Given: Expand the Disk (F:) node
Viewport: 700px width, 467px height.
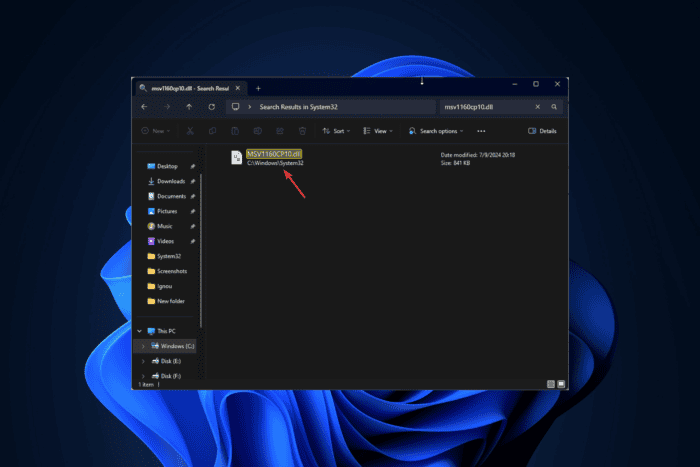Looking at the screenshot, I should (x=143, y=376).
